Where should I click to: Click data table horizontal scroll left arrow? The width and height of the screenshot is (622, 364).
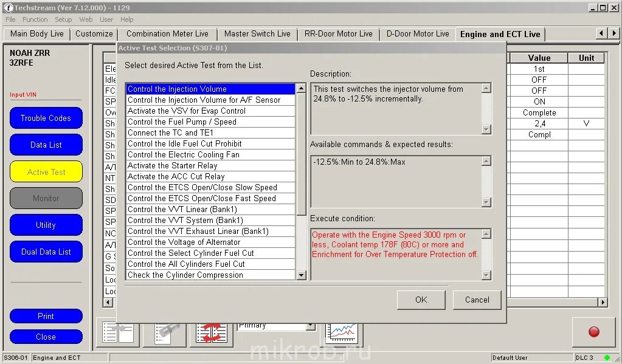(108, 302)
